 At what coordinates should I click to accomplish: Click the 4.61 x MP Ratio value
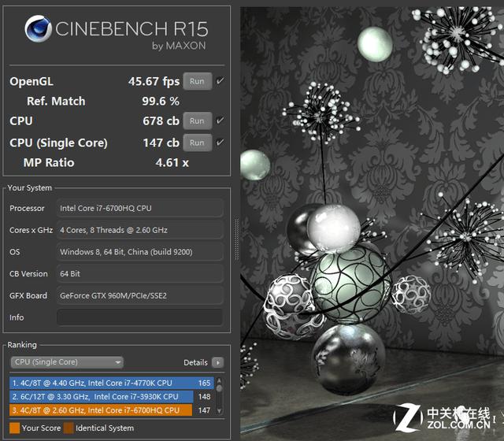[172, 163]
